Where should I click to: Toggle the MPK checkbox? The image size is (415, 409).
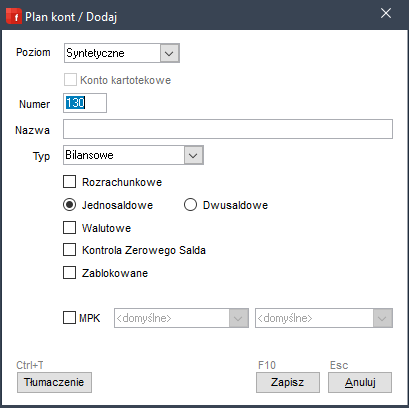(x=70, y=318)
